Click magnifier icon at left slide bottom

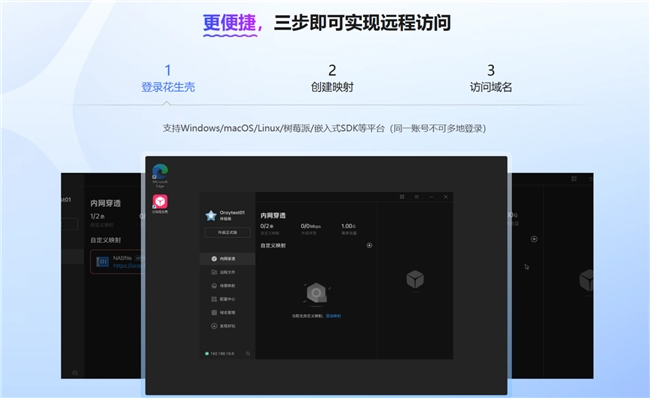click(75, 373)
